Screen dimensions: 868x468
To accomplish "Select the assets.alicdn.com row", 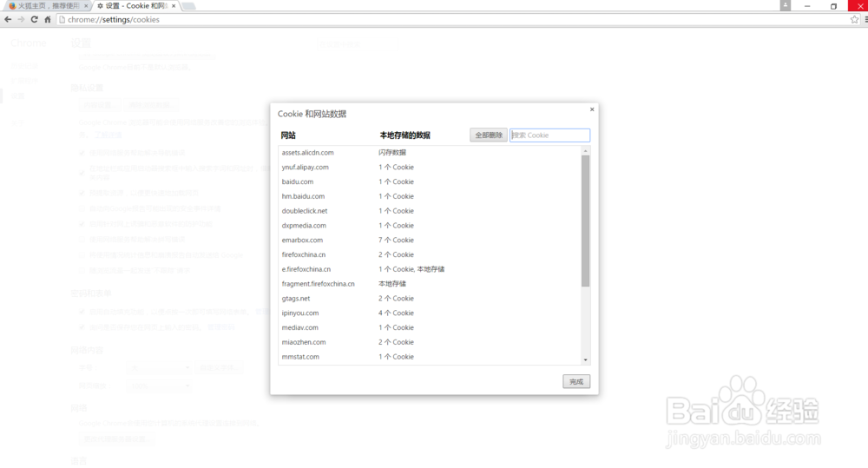I will [430, 152].
